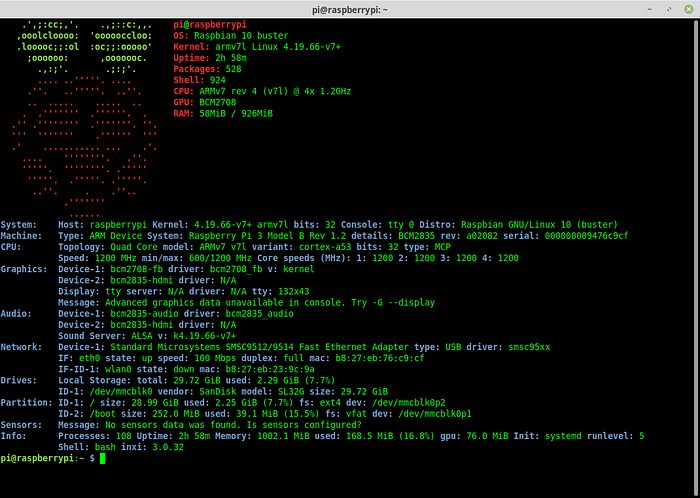Click '/dev/mmcblk0p1' device path
Image resolution: width=700 pixels, height=498 pixels.
(x=435, y=414)
